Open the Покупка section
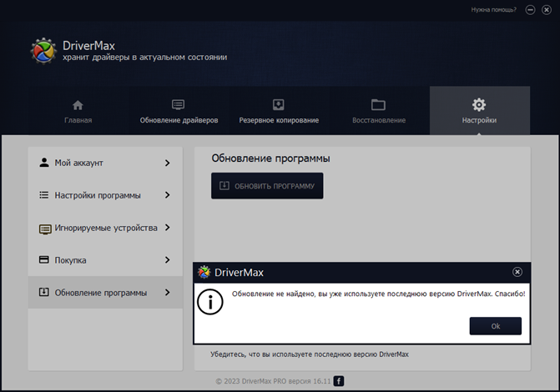560x392 pixels. [x=105, y=260]
